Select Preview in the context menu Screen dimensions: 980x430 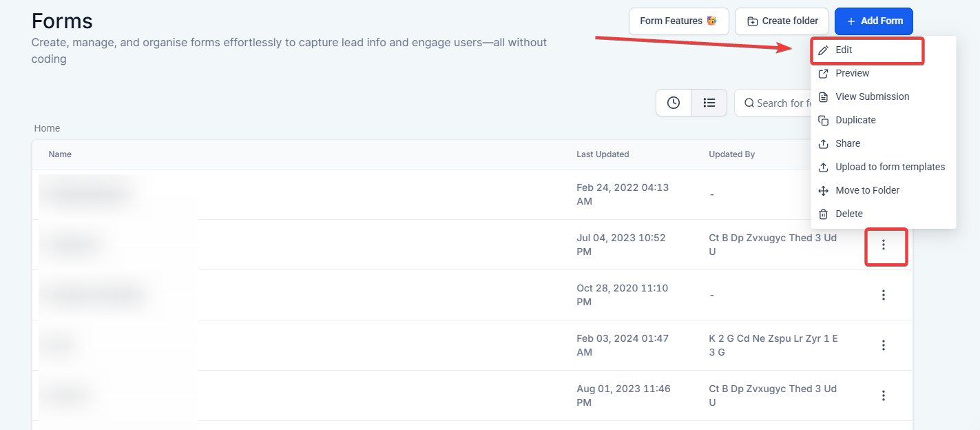point(852,74)
